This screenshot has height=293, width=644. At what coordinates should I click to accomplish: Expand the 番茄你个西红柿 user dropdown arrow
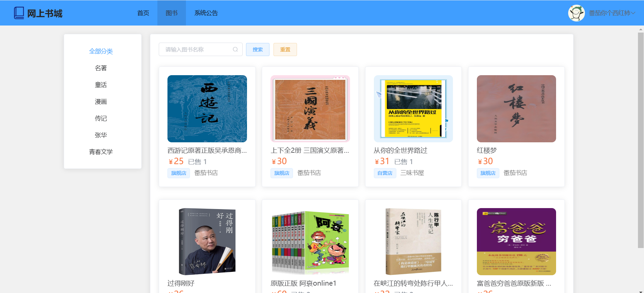633,13
